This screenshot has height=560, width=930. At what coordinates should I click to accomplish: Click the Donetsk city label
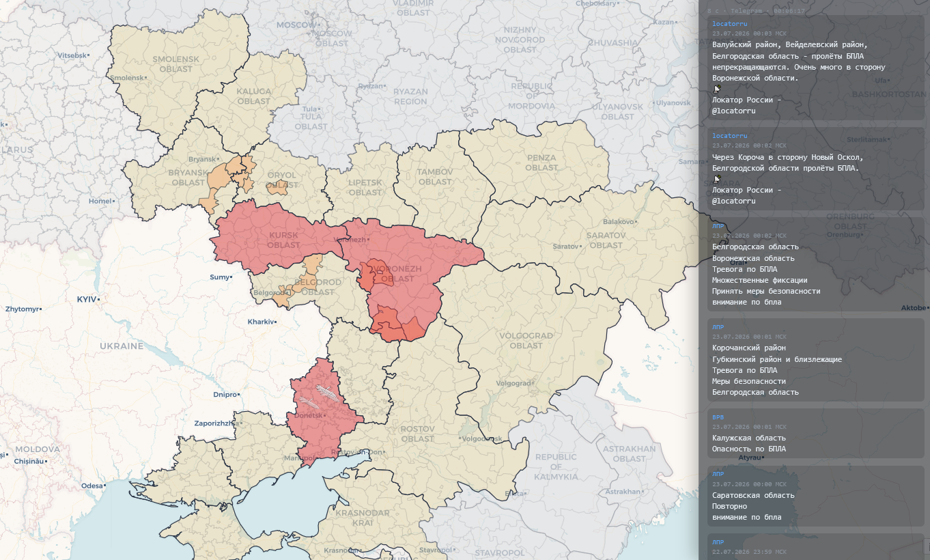tap(309, 415)
